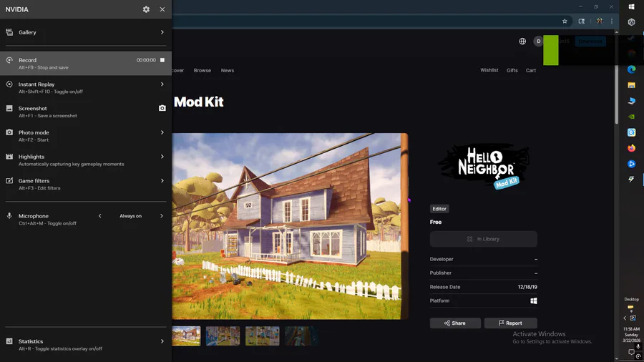
Task: Open Microsoft Edge from taskbar
Action: pyautogui.click(x=632, y=69)
